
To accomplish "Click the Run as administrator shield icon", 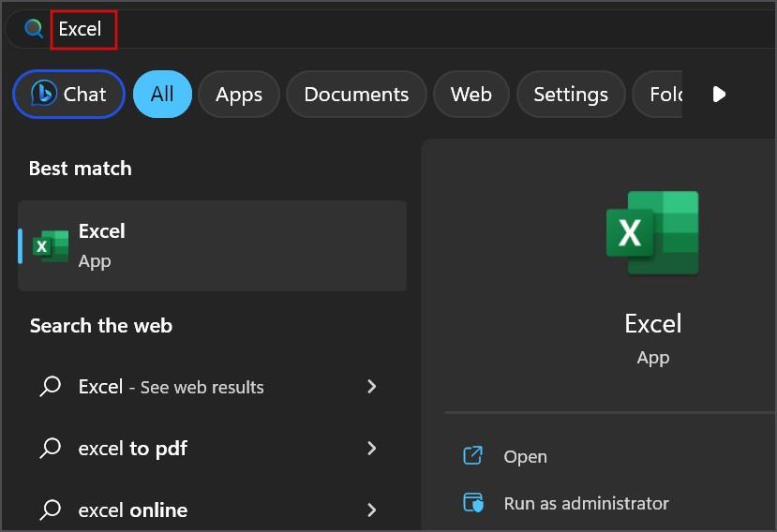I will 473,503.
